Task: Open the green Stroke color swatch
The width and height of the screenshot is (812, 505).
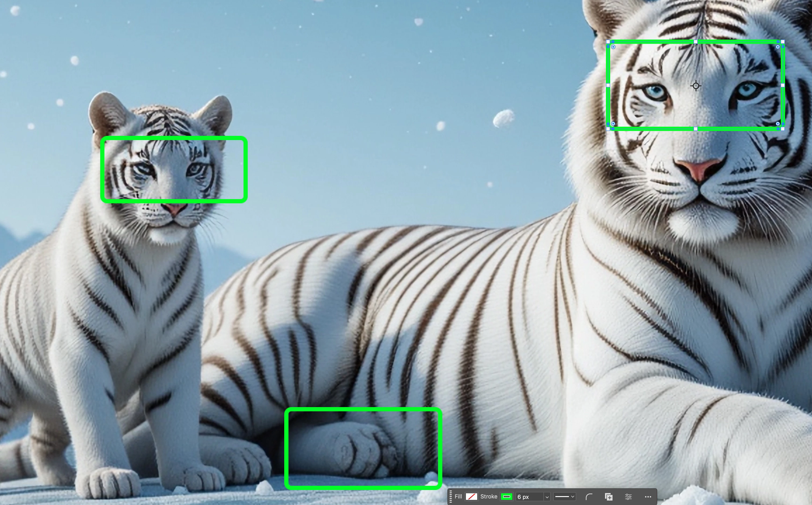Action: click(x=506, y=497)
